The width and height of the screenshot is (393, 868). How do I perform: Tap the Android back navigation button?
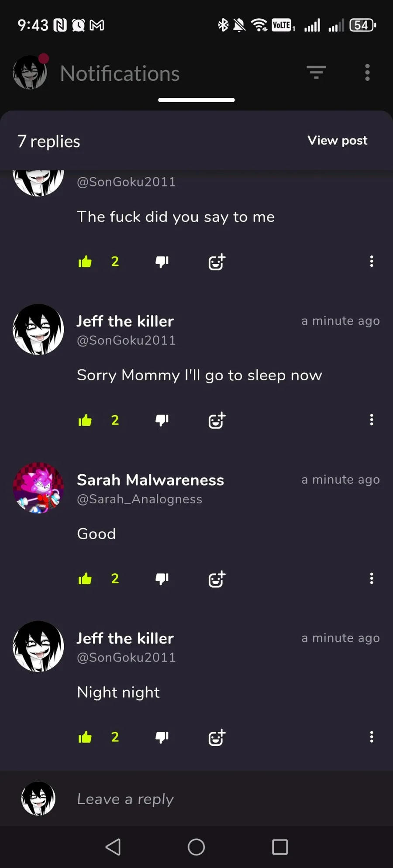click(113, 847)
